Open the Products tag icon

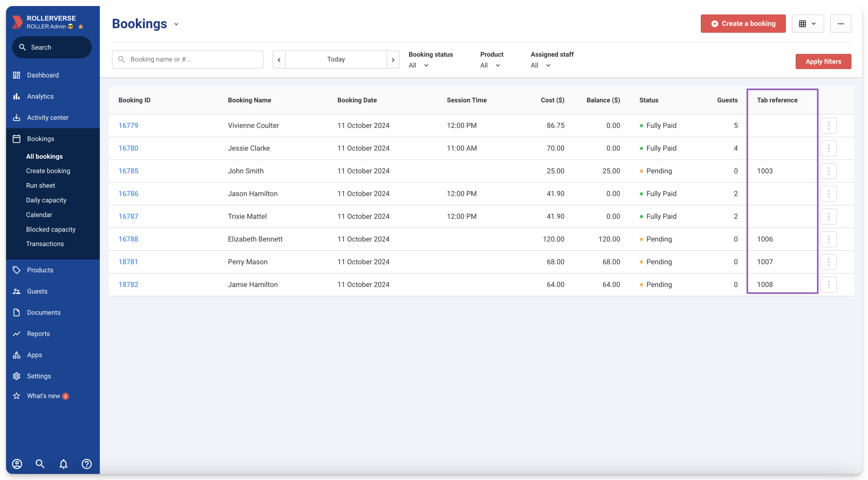pyautogui.click(x=16, y=270)
